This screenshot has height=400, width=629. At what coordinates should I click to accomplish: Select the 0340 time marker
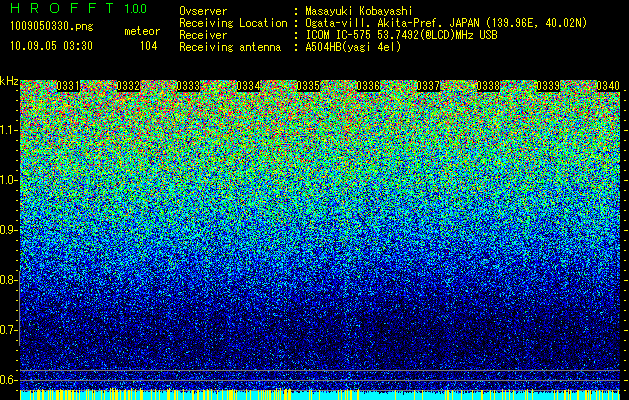point(608,86)
